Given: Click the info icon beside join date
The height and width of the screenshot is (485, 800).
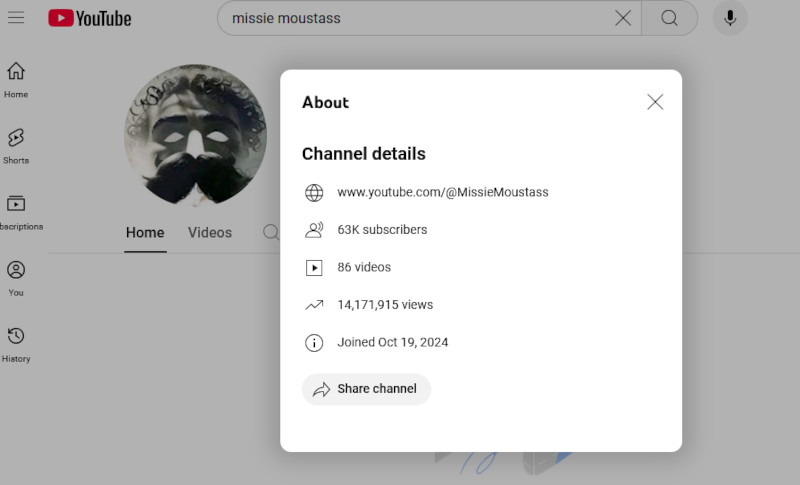Looking at the screenshot, I should [314, 343].
